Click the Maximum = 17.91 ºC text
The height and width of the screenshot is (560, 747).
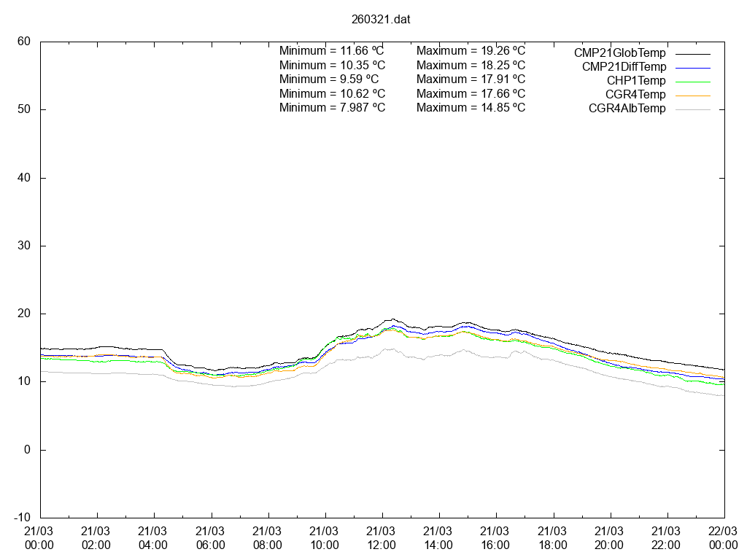pos(471,79)
